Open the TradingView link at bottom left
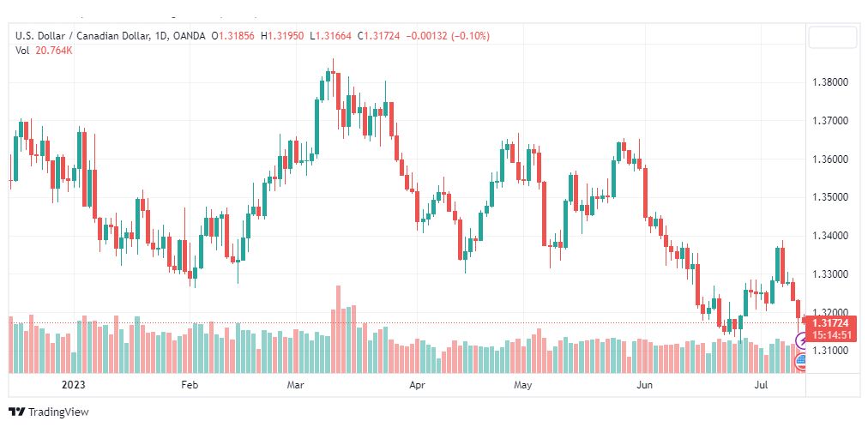 click(x=48, y=412)
